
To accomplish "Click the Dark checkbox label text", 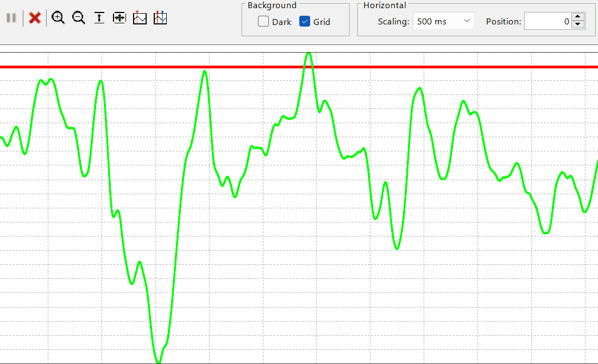I will point(281,22).
